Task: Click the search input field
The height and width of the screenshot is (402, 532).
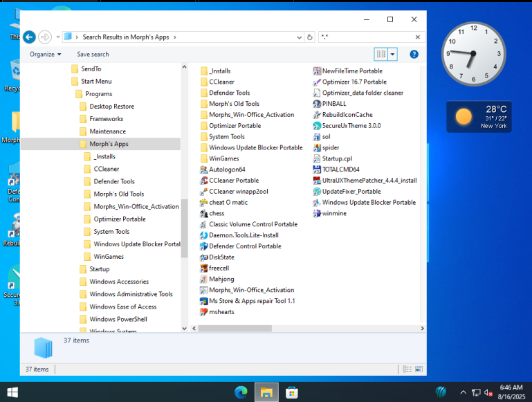Action: coord(367,37)
